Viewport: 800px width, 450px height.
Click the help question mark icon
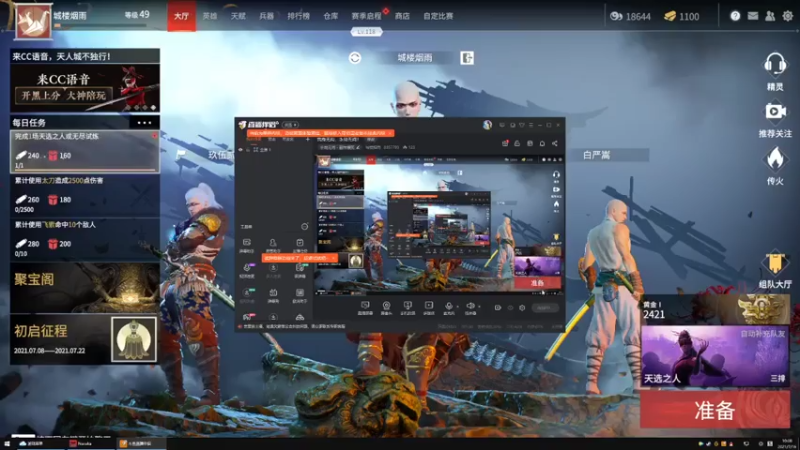[735, 16]
